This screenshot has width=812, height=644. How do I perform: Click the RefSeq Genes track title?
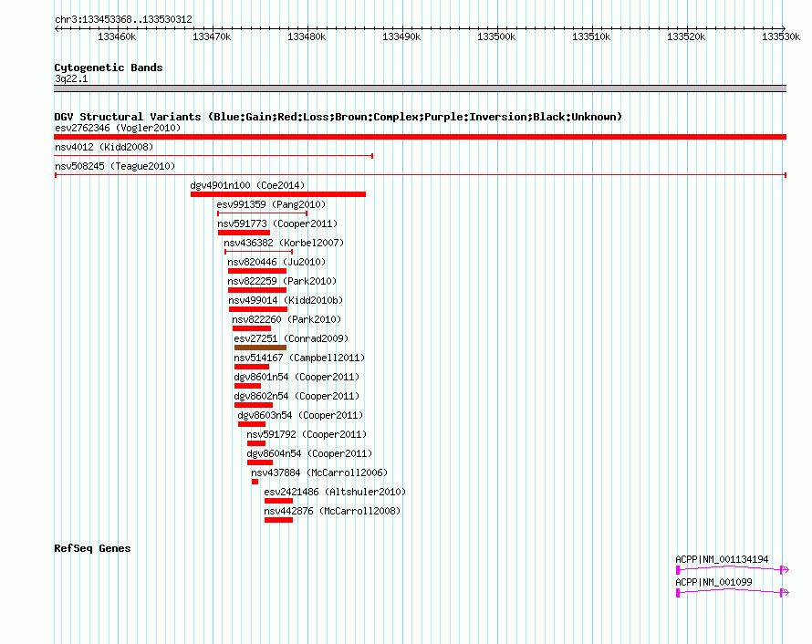[x=92, y=548]
